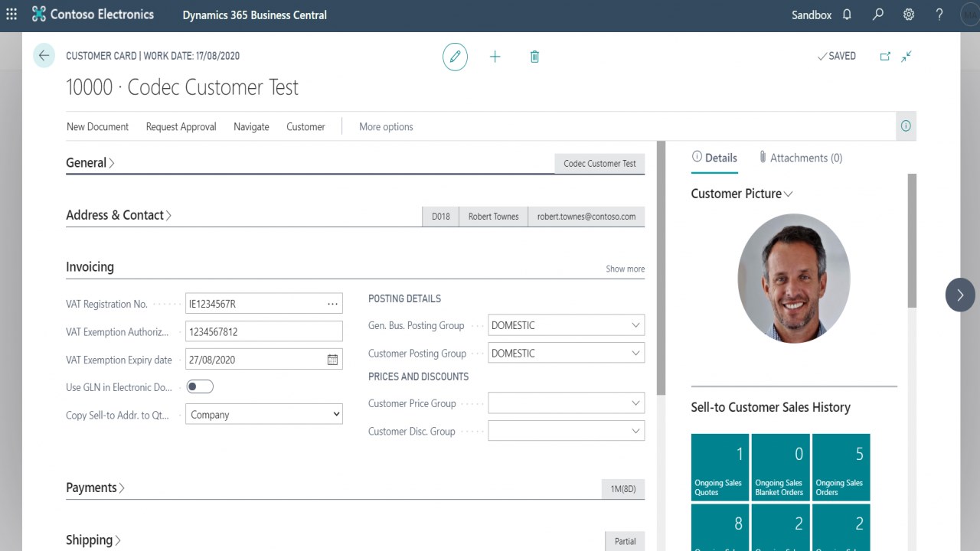The height and width of the screenshot is (551, 980).
Task: Open the Customer Picture dropdown chevron
Action: pyautogui.click(x=789, y=194)
